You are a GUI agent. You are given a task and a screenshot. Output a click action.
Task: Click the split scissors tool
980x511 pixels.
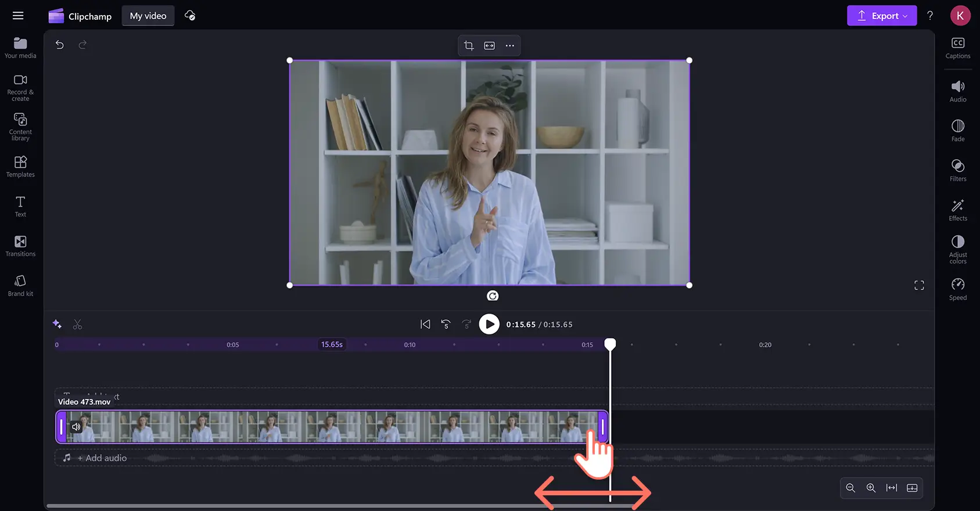point(77,324)
